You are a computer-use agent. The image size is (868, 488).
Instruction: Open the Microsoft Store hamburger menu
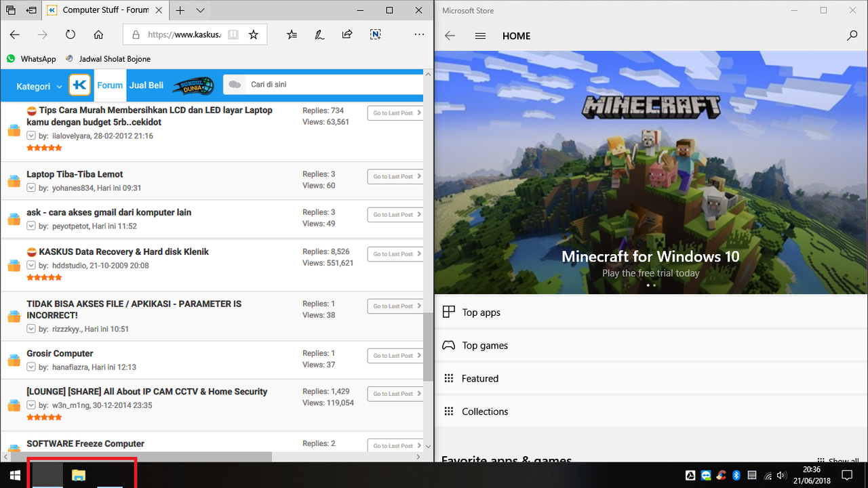tap(481, 36)
